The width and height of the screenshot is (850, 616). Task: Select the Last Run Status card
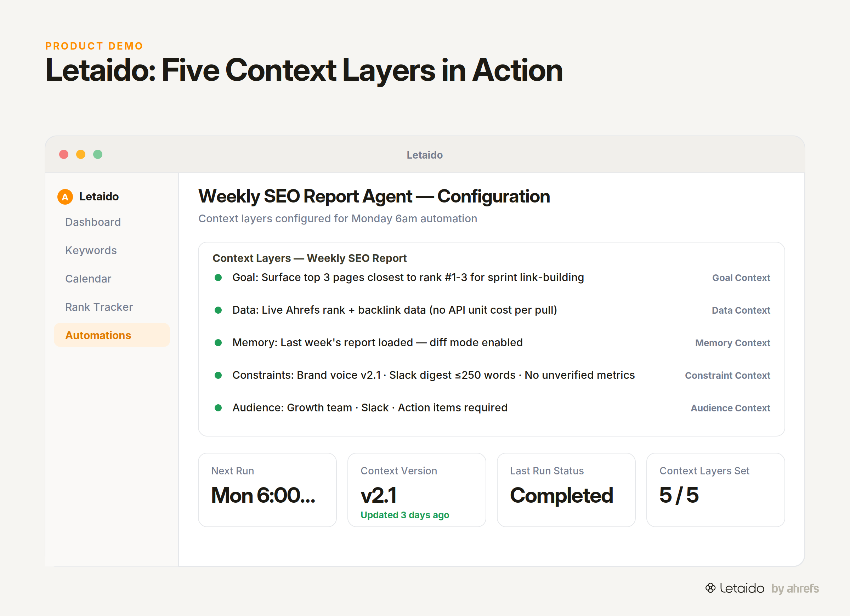tap(566, 490)
